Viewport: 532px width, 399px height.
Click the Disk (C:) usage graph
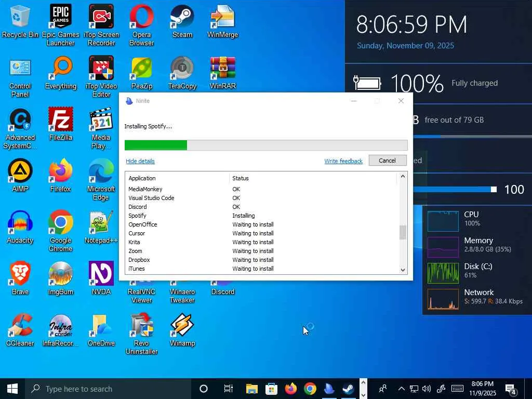click(443, 273)
